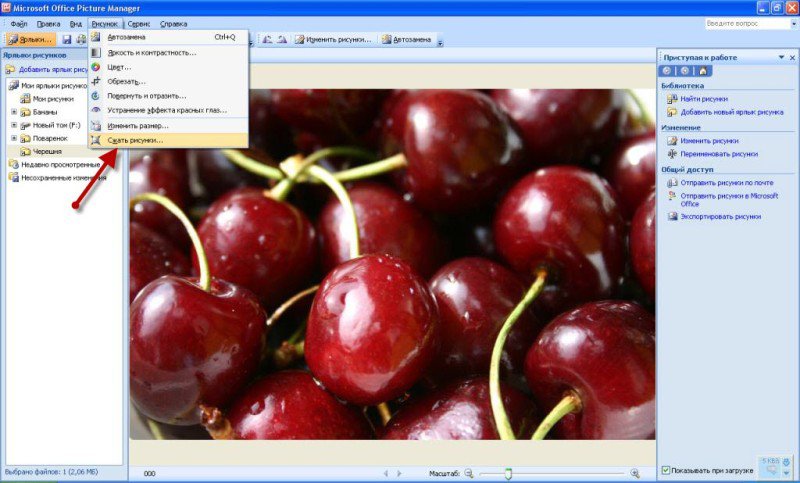Click the zoom (Масштаб) slider track

click(x=560, y=473)
